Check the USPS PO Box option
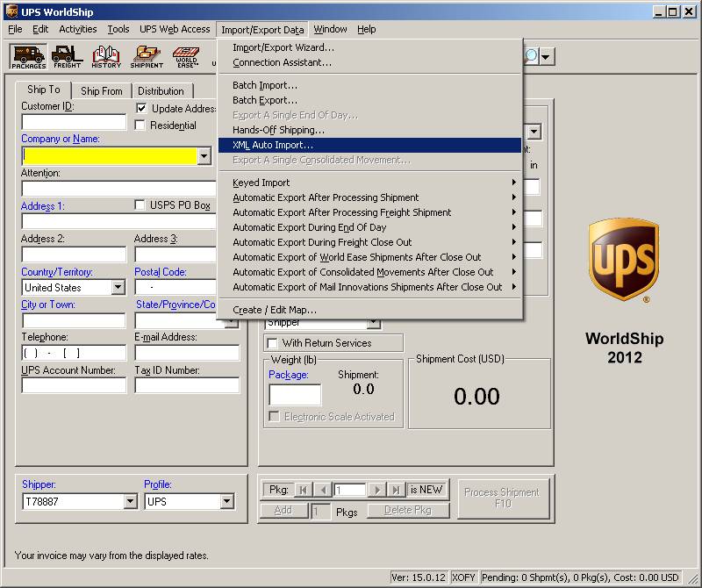This screenshot has height=588, width=702. click(140, 205)
